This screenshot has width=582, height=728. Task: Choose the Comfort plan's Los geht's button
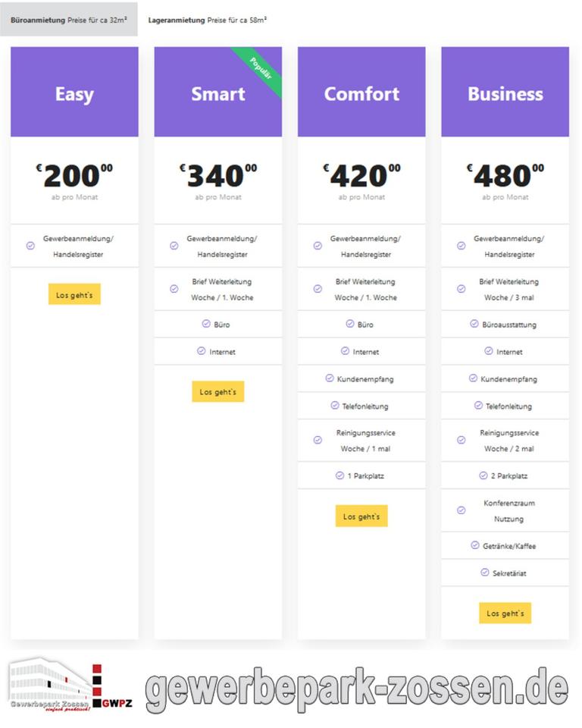[x=361, y=516]
